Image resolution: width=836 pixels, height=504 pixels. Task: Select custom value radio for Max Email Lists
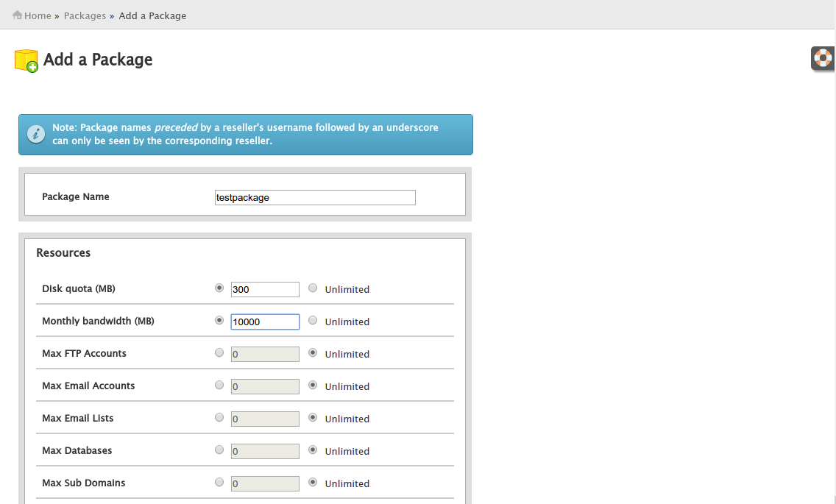219,418
